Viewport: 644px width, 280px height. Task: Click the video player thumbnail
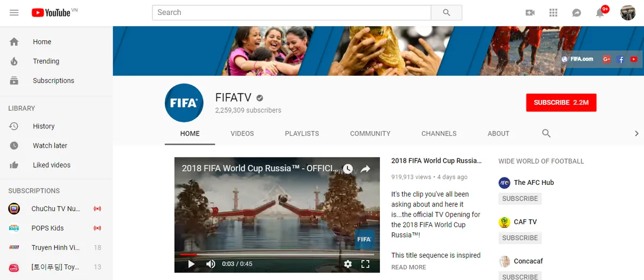(277, 215)
